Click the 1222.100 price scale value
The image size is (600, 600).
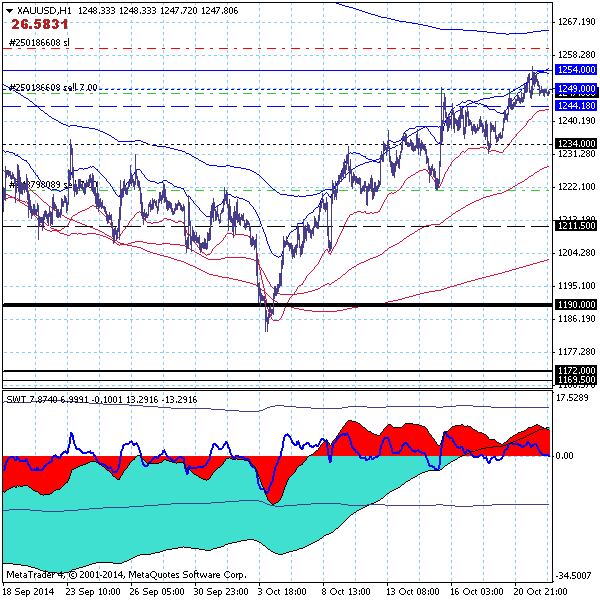tap(577, 187)
